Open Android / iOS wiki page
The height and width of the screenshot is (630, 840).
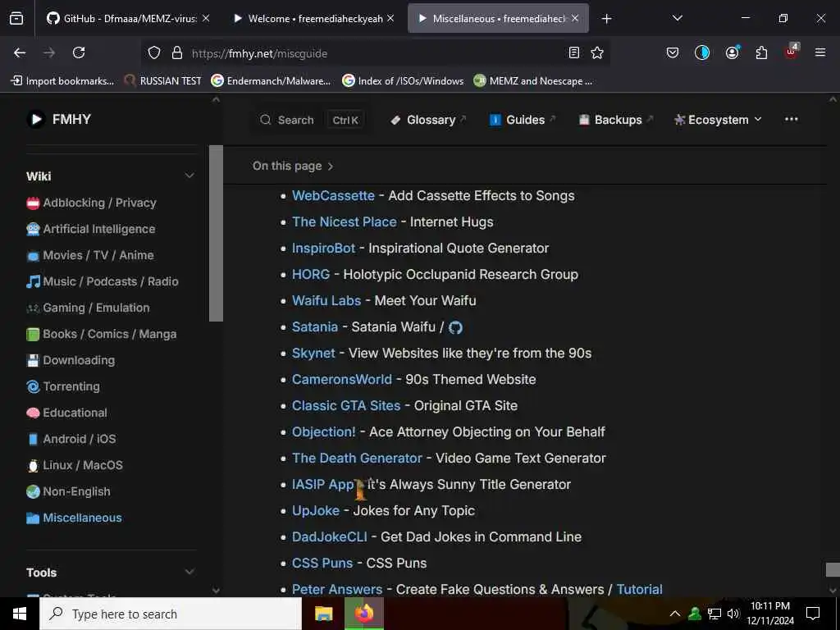tap(71, 439)
